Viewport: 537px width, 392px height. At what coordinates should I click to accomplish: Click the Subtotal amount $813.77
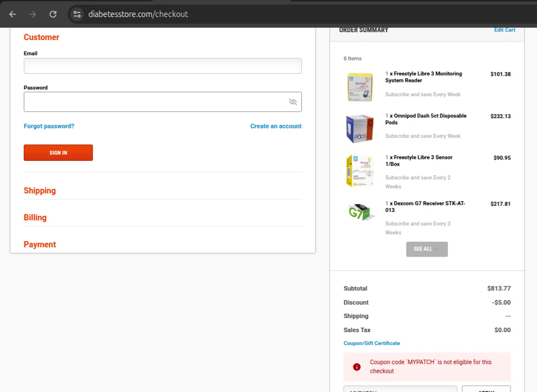pyautogui.click(x=499, y=289)
